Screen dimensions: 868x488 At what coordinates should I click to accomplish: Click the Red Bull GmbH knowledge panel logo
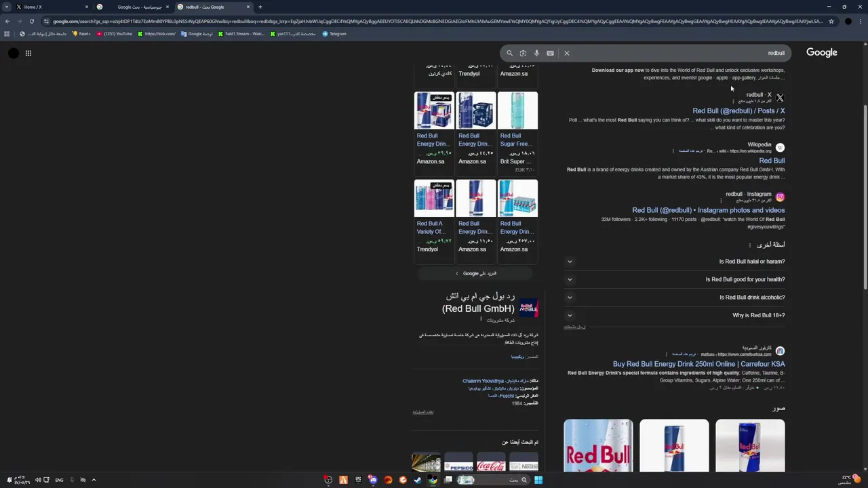(x=528, y=308)
